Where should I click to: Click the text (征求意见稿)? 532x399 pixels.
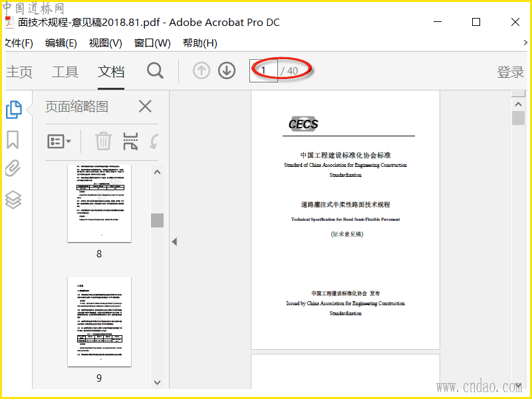pyautogui.click(x=346, y=234)
